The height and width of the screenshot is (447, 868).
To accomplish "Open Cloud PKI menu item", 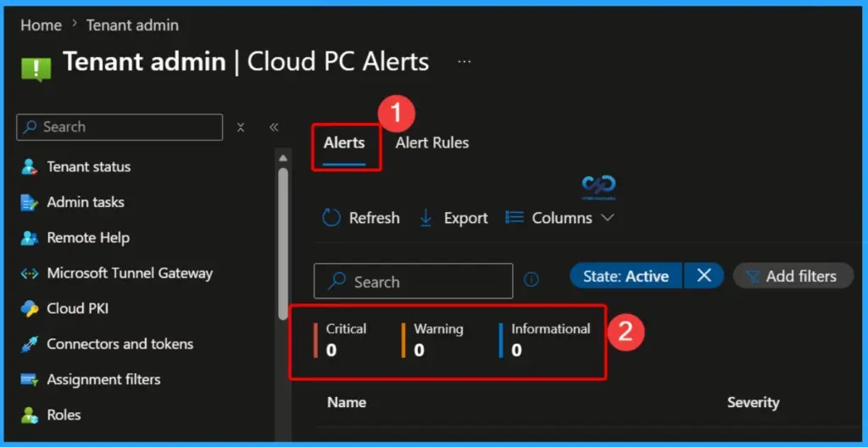I will (77, 309).
